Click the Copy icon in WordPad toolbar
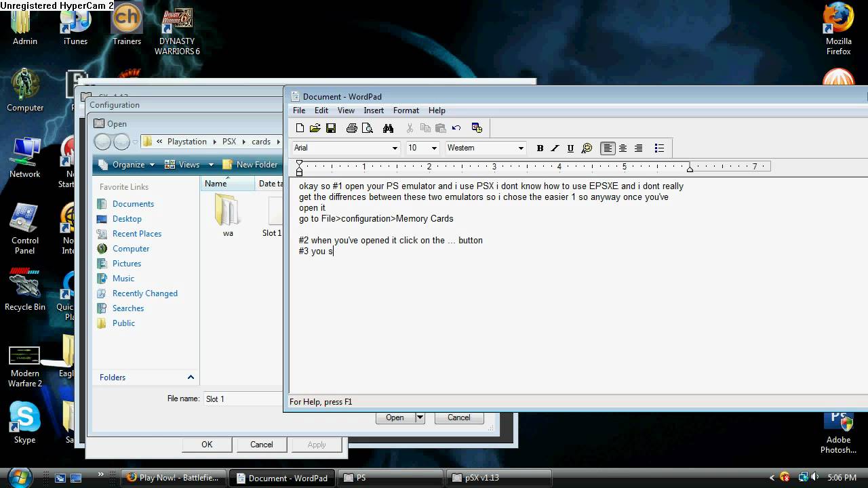Screen dimensions: 868x488 click(x=425, y=128)
